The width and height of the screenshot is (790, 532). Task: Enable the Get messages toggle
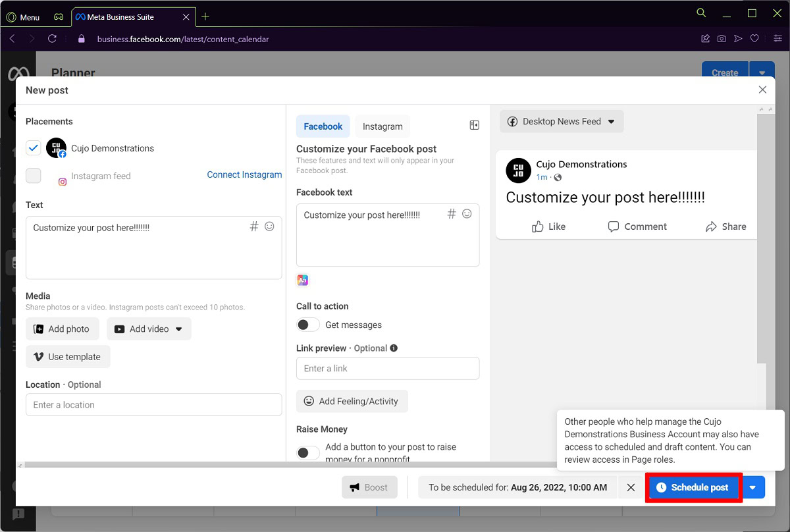click(x=307, y=325)
